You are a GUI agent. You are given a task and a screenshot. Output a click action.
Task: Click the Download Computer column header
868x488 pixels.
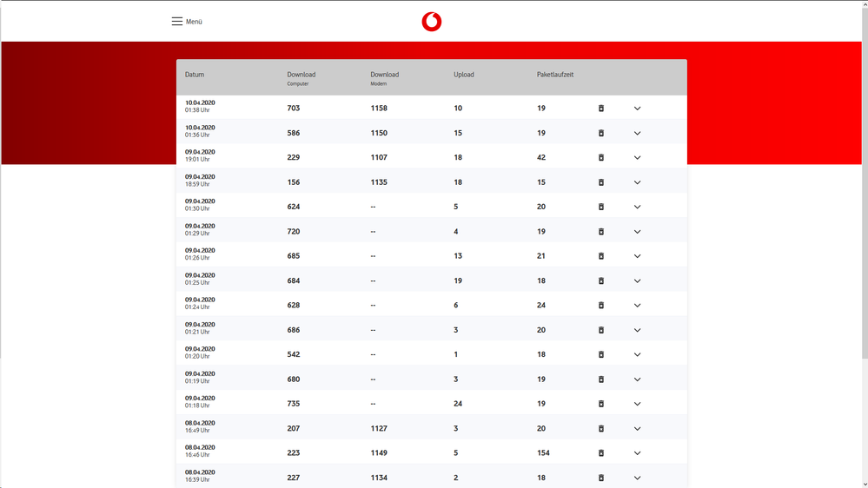coord(301,78)
